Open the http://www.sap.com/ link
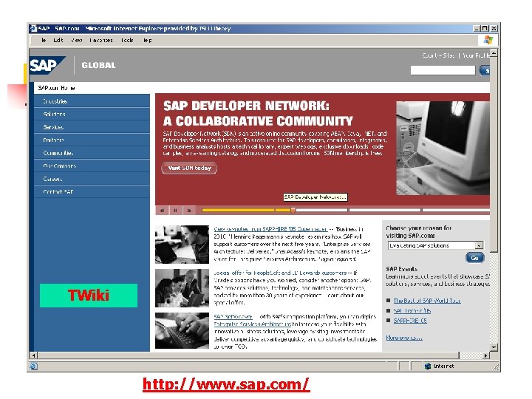Image resolution: width=532 pixels, height=399 pixels. (226, 384)
